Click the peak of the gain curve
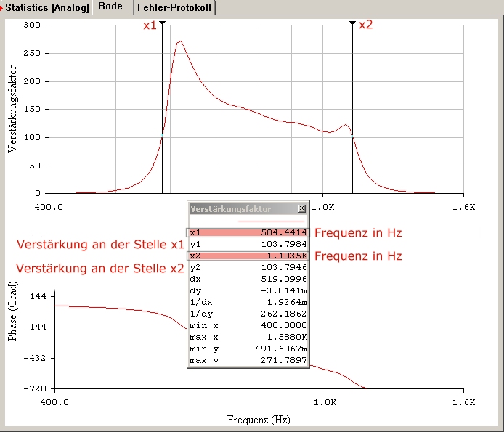 tap(180, 42)
